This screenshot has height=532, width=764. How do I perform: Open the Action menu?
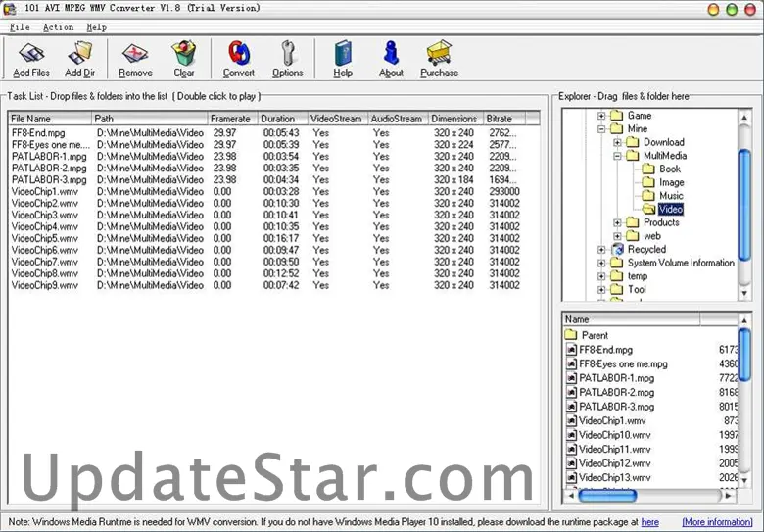[58, 27]
